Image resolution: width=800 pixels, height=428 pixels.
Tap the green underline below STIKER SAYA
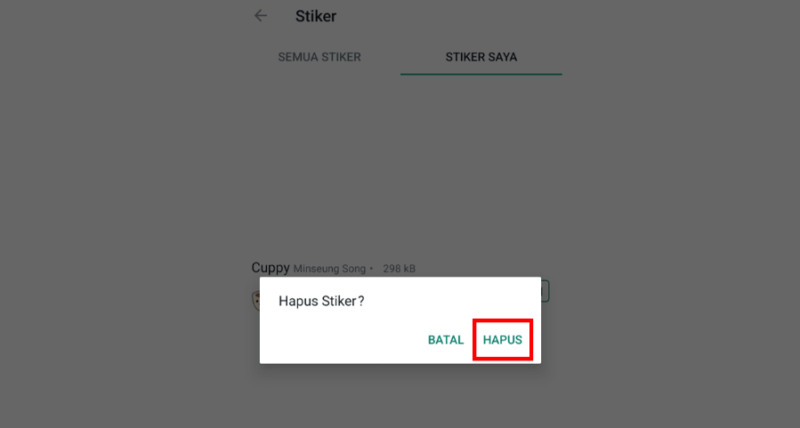(481, 74)
